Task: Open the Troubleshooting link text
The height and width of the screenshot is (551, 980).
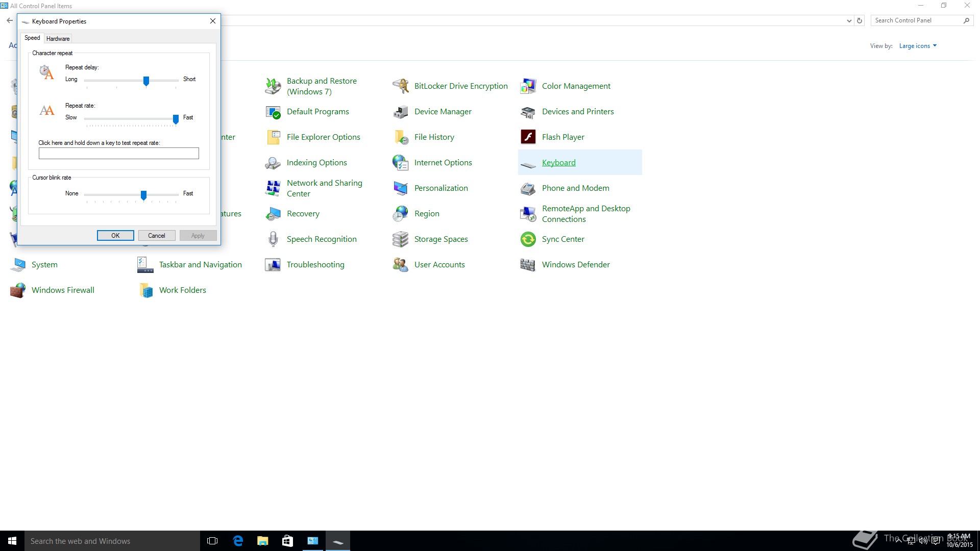Action: (315, 265)
